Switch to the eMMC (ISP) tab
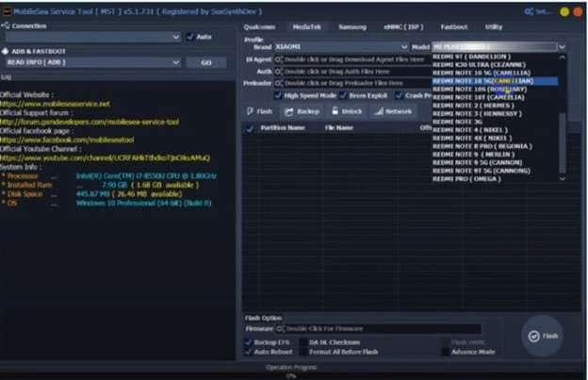 (403, 27)
